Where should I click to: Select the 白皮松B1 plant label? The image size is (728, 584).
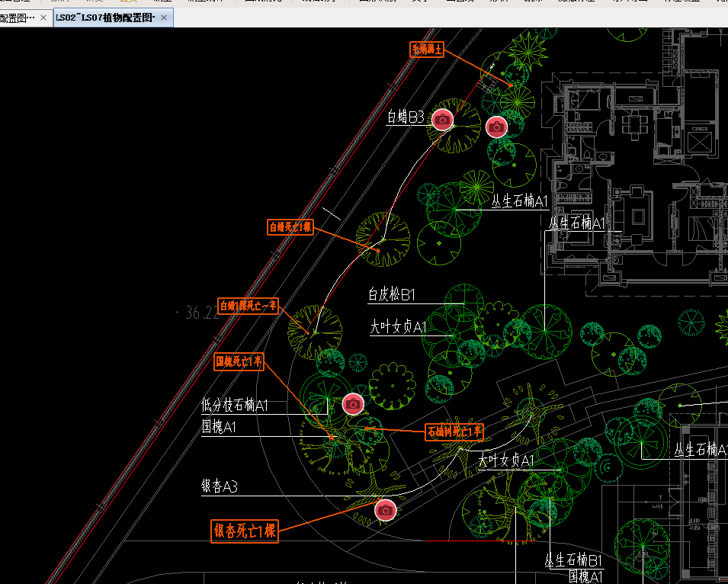coord(391,295)
